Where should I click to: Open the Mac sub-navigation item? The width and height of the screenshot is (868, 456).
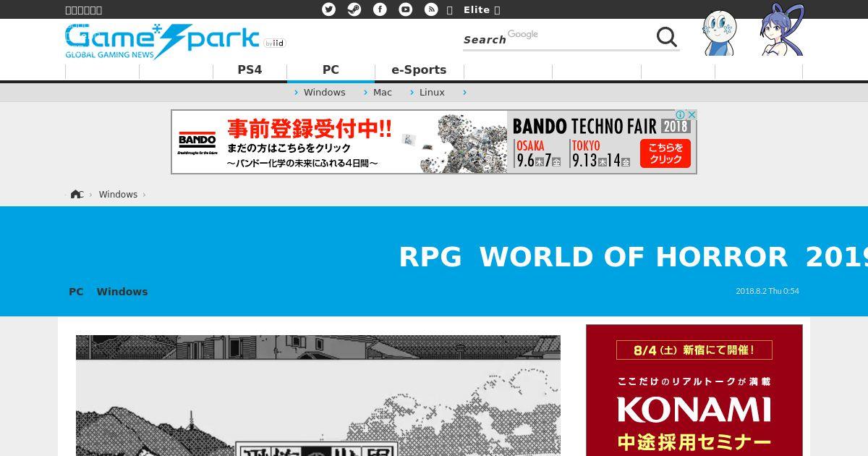click(383, 92)
